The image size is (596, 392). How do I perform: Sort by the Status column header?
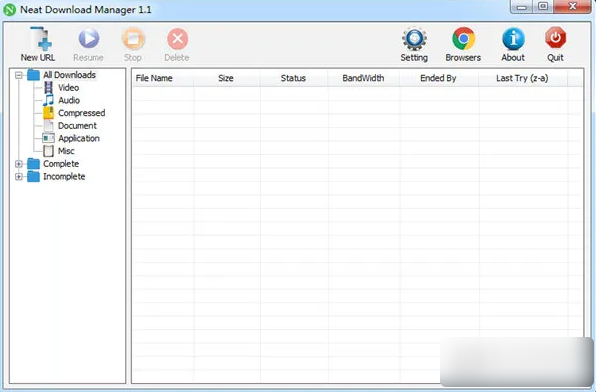pyautogui.click(x=293, y=78)
